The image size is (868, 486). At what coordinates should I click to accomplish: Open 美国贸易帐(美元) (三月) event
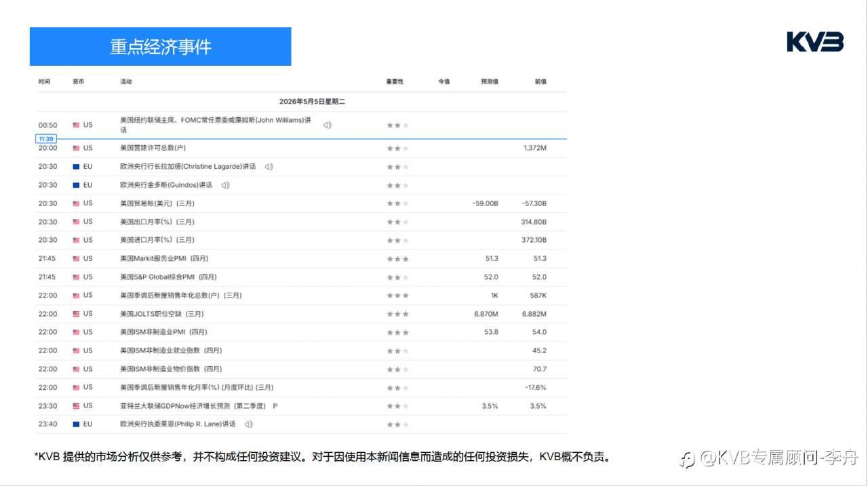157,203
